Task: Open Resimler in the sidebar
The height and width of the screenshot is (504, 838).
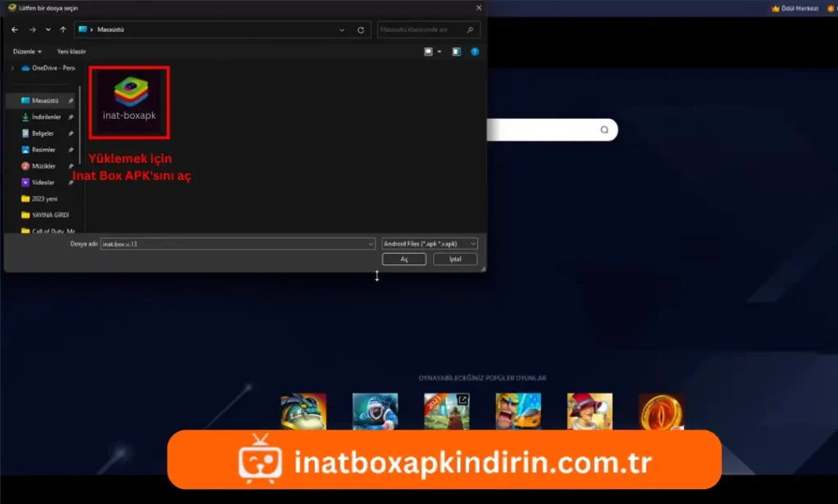Action: click(38, 150)
